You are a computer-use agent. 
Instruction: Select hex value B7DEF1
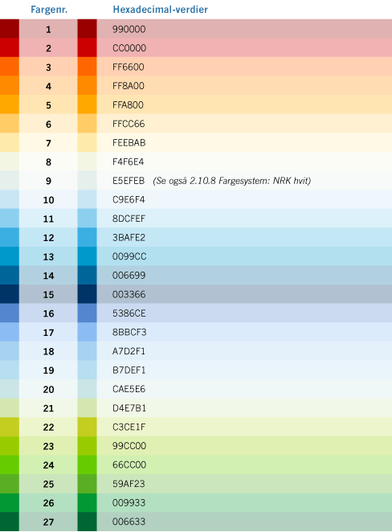[x=129, y=370]
